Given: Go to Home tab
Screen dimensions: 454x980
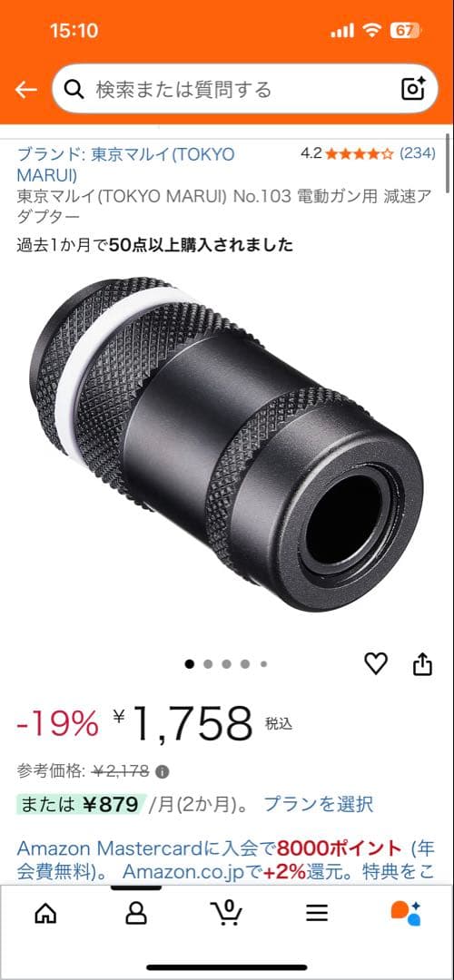Looking at the screenshot, I should coord(45,913).
